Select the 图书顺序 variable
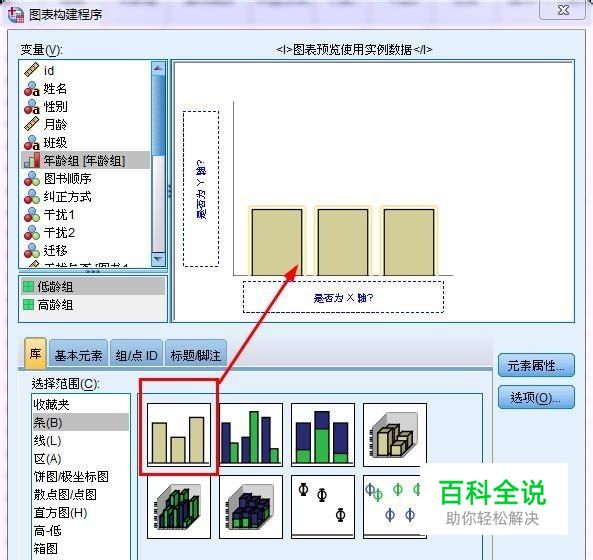The height and width of the screenshot is (560, 593). (85, 178)
